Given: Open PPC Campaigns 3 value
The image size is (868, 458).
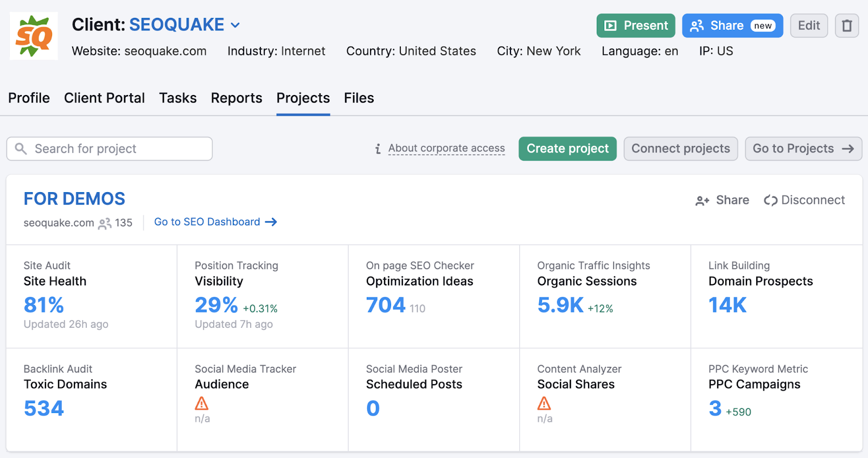Looking at the screenshot, I should tap(715, 408).
